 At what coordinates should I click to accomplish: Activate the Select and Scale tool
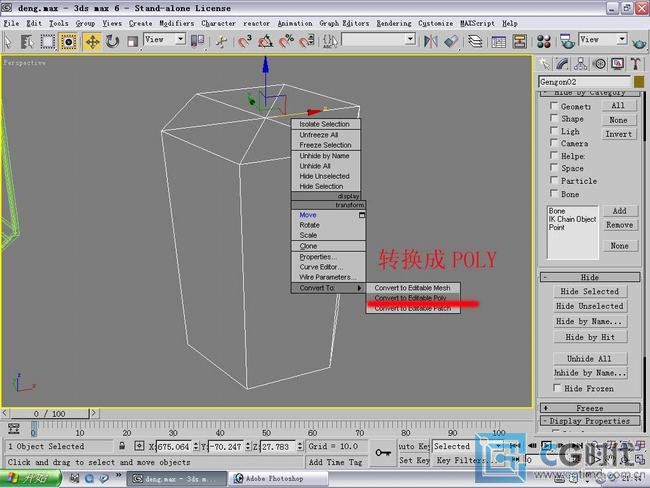[132, 41]
